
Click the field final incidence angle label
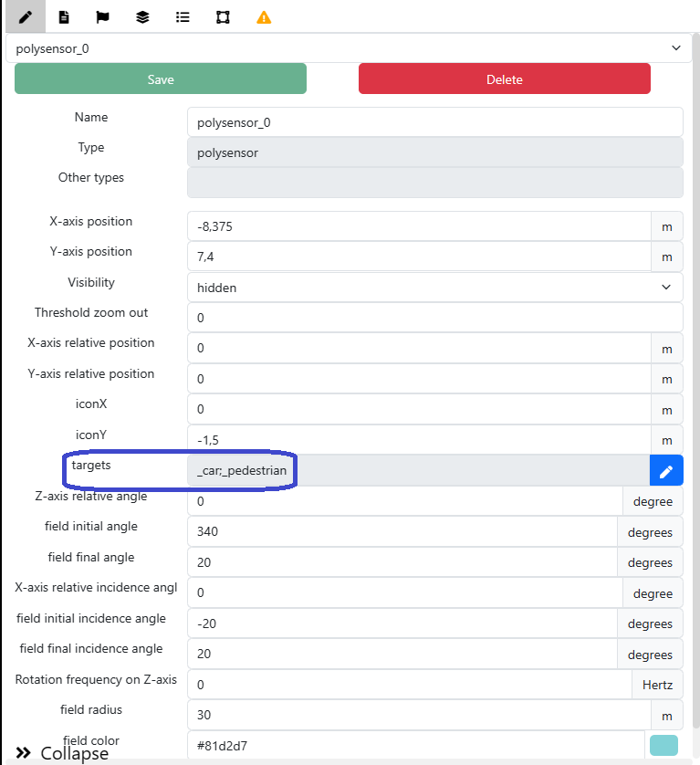point(91,648)
